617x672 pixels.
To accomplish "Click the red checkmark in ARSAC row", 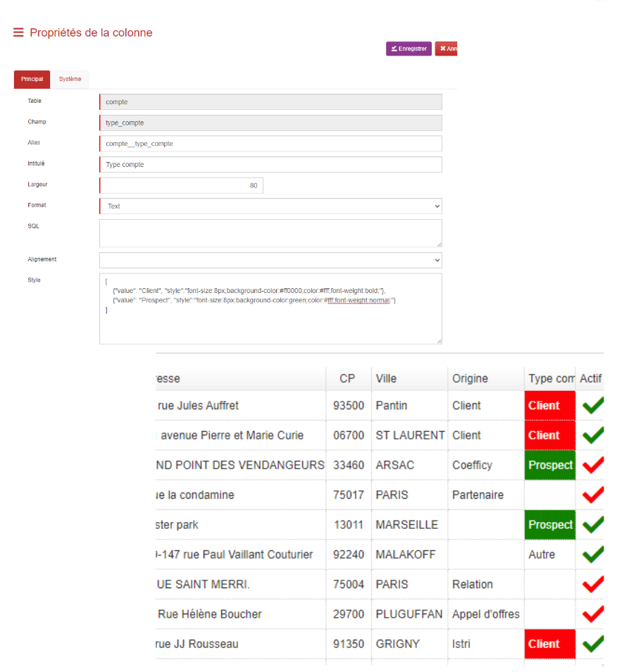I will pos(592,465).
